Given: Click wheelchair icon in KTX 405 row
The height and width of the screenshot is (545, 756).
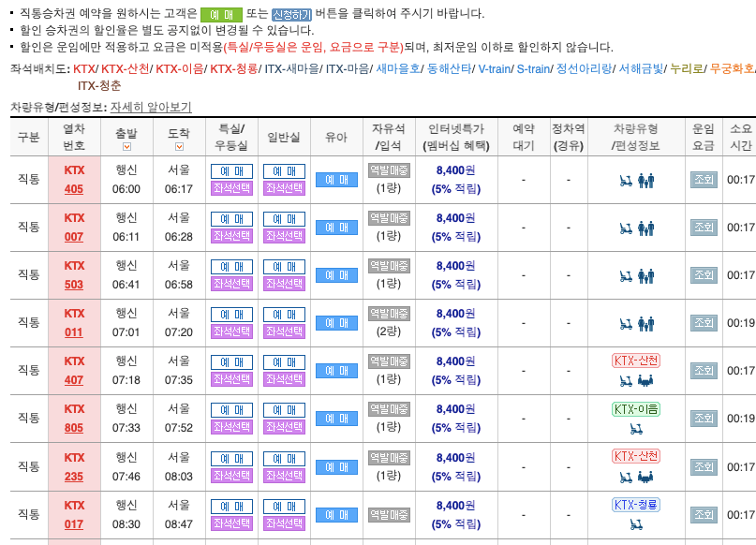Looking at the screenshot, I should tap(626, 181).
